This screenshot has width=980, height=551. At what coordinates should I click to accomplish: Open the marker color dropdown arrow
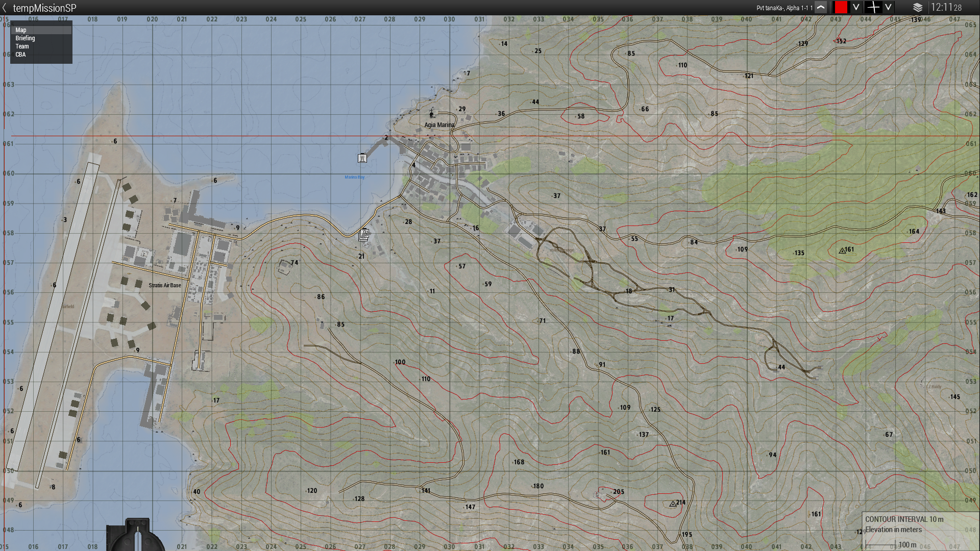click(x=856, y=8)
